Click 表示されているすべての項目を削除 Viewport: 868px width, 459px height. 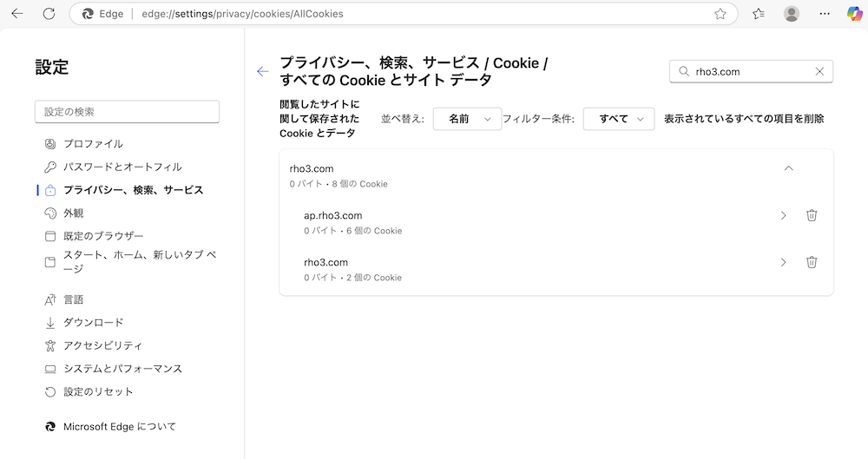(x=744, y=119)
